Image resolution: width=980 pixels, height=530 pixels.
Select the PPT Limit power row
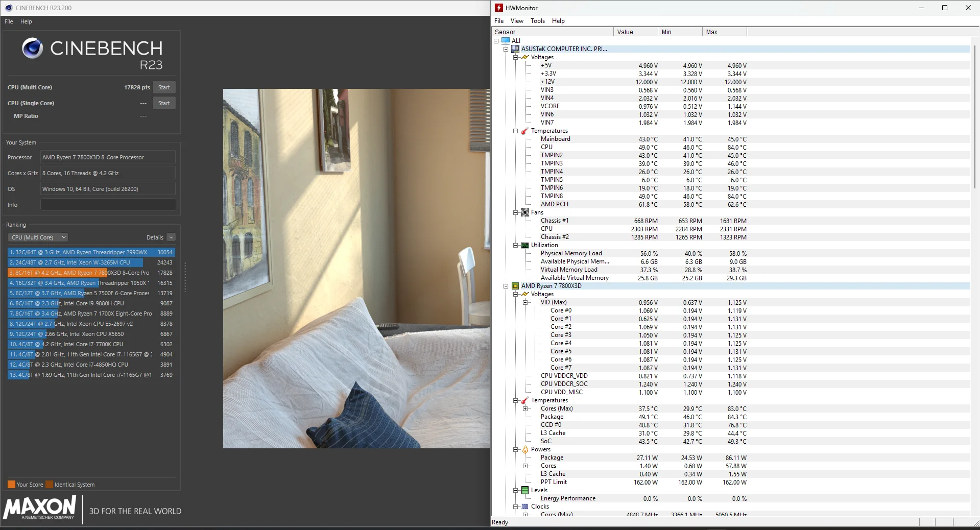(x=643, y=482)
